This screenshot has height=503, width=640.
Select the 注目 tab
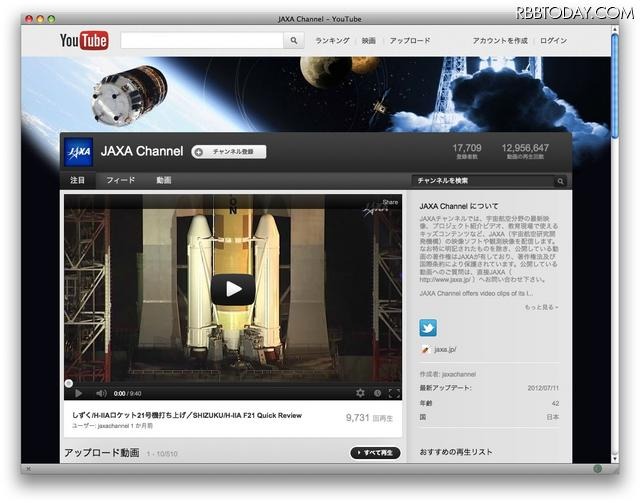coord(78,180)
